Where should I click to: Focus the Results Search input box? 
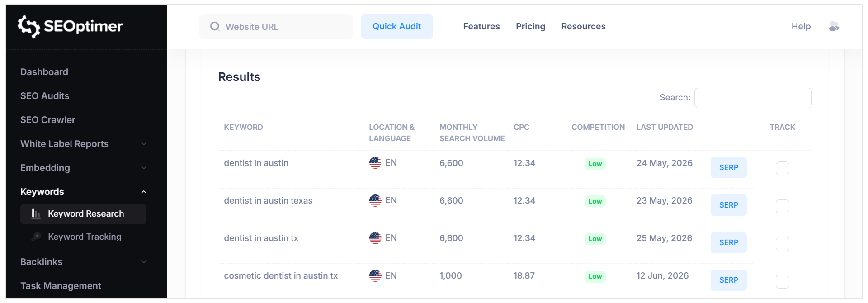click(753, 98)
